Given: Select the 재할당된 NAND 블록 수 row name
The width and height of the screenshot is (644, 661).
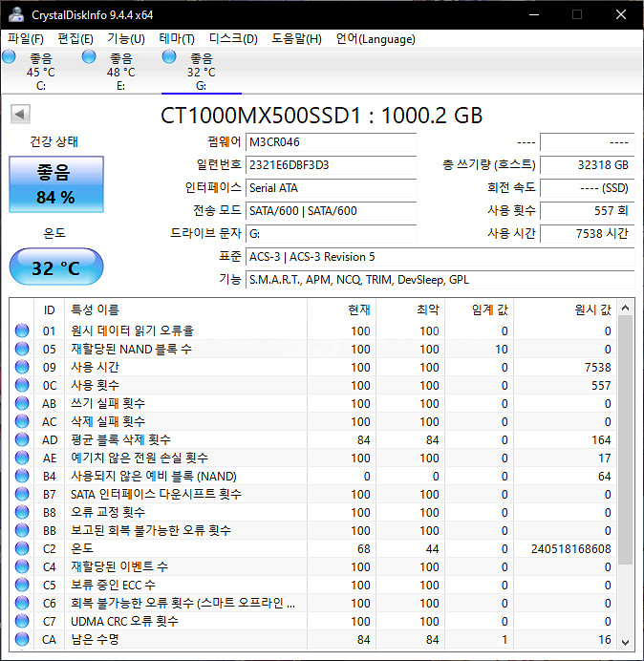Looking at the screenshot, I should pos(131,349).
